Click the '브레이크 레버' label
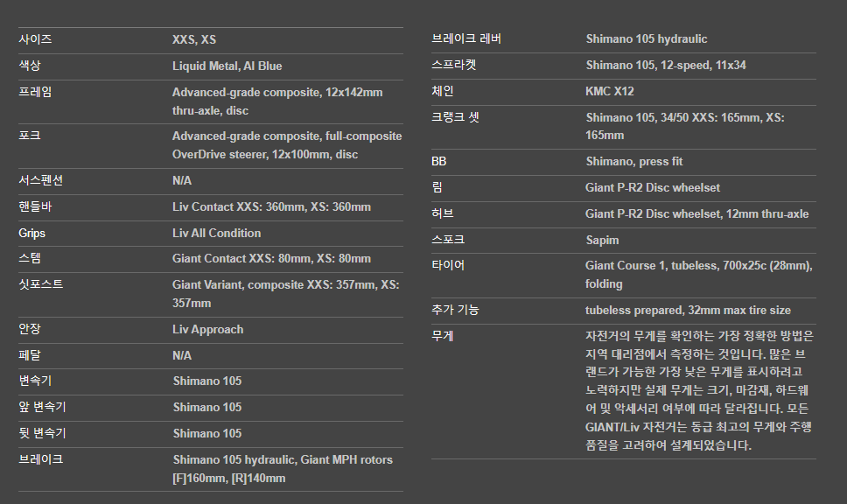This screenshot has width=847, height=504. [466, 38]
